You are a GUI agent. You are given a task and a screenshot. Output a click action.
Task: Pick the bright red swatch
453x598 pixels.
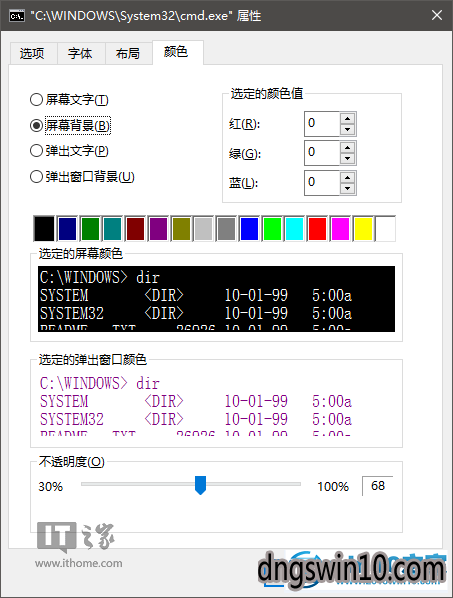tap(318, 228)
